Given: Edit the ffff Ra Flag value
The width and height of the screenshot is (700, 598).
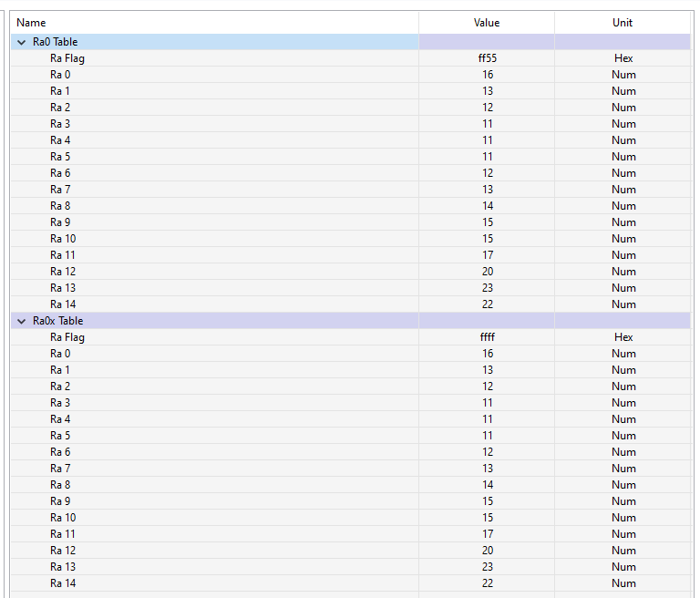Looking at the screenshot, I should point(487,337).
